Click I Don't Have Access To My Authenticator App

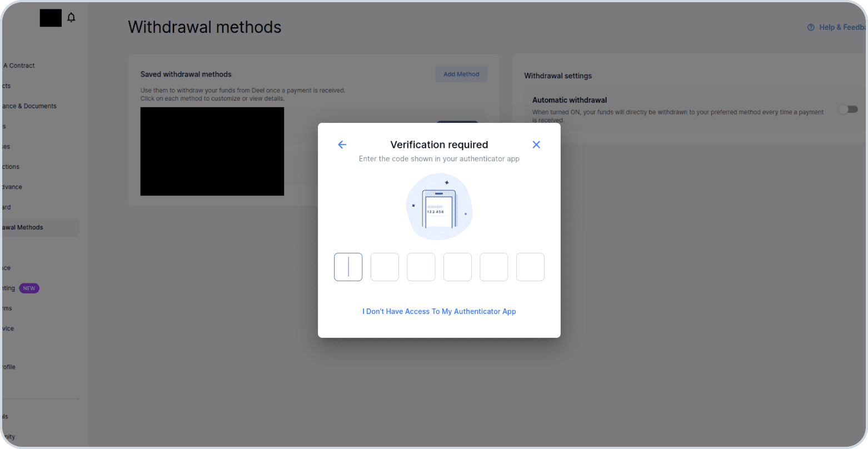(439, 312)
